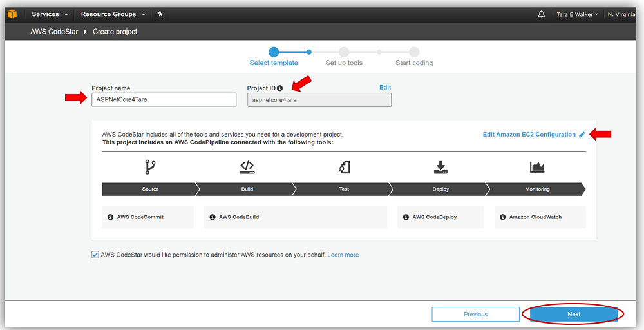The image size is (644, 330).
Task: Click the Next button
Action: coord(574,314)
